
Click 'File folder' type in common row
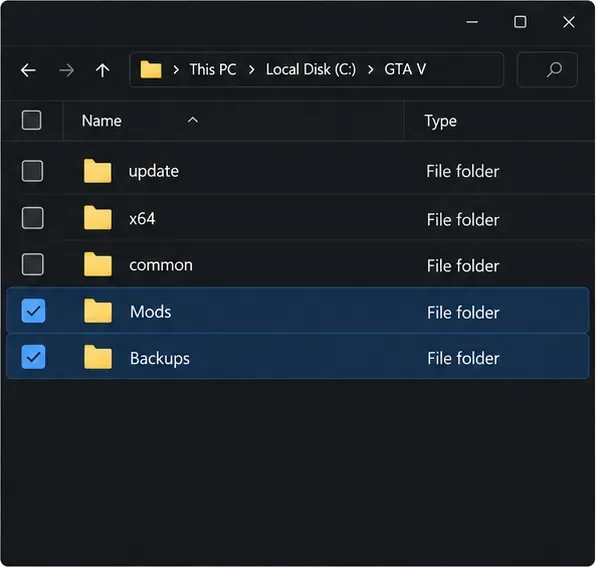coord(463,266)
